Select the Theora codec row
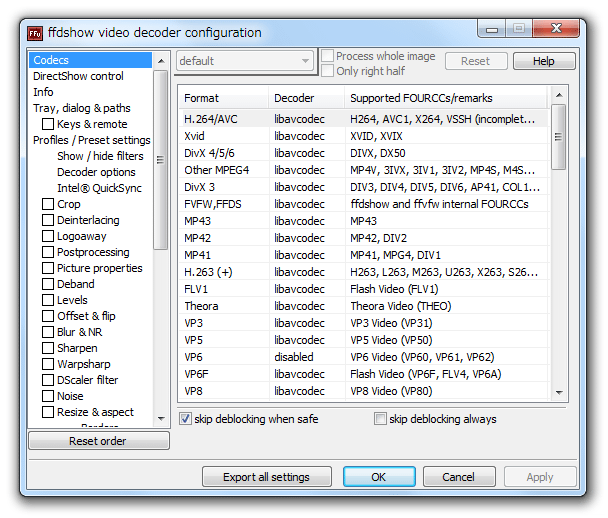608x518 pixels. point(364,306)
